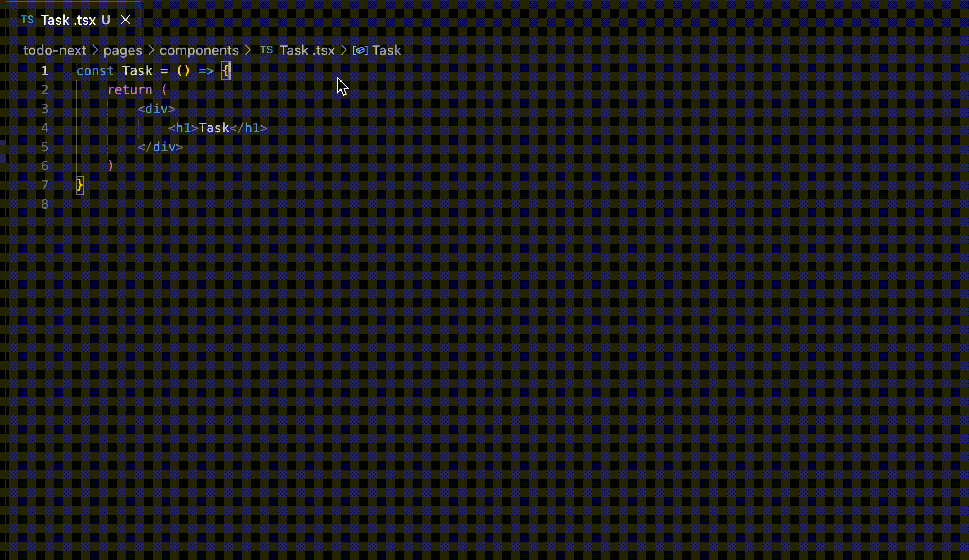Open the todo-next breadcrumb dropdown
This screenshot has width=969, height=560.
click(55, 50)
